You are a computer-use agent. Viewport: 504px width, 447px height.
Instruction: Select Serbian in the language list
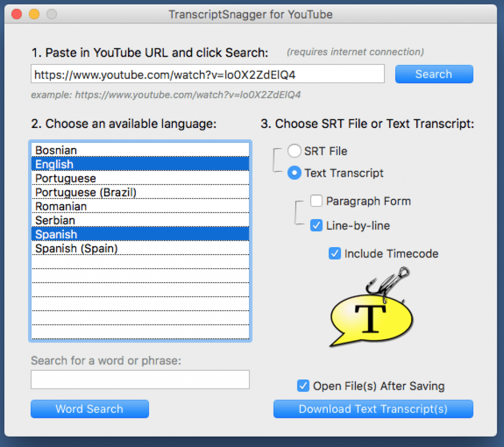[x=140, y=220]
